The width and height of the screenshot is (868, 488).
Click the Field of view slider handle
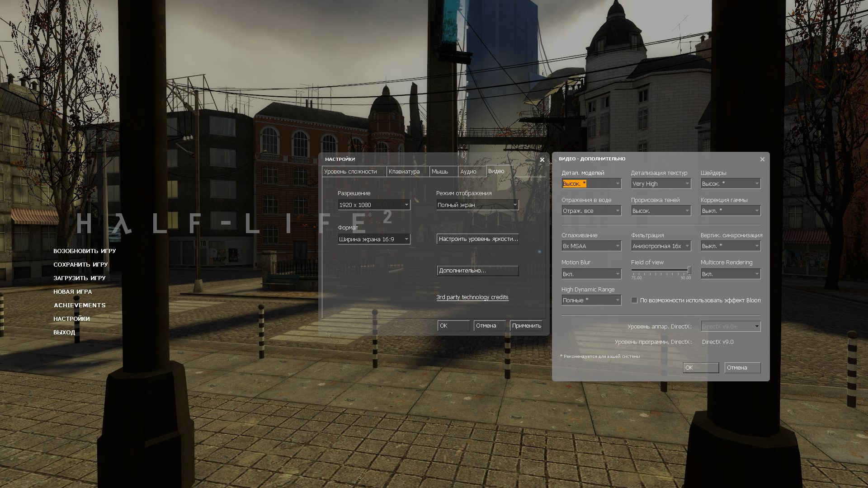[689, 270]
